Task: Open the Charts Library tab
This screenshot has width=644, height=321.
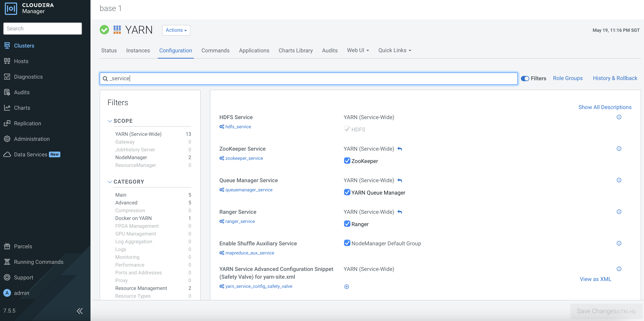Action: [295, 51]
